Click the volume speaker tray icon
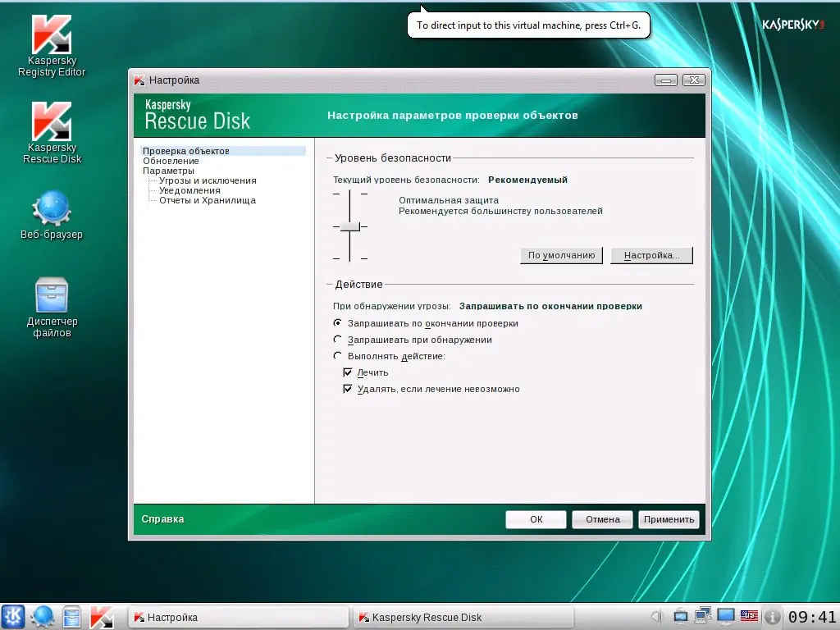Screen dimensions: 840x630 click(x=657, y=617)
